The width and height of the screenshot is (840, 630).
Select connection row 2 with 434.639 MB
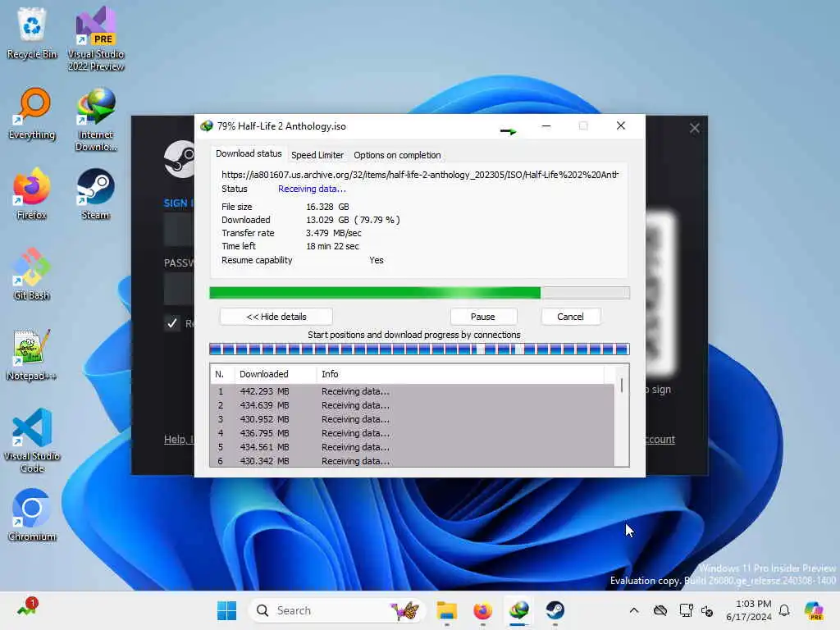click(x=412, y=405)
